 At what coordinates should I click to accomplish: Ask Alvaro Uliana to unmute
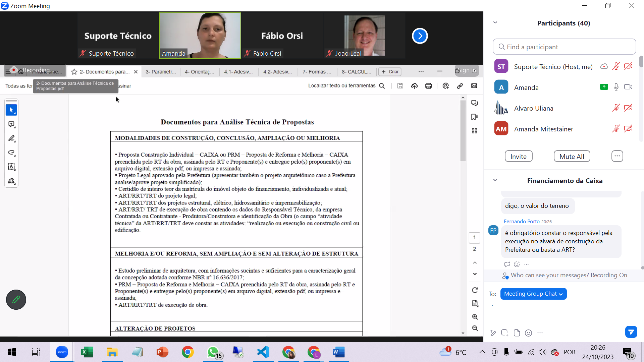pos(616,108)
